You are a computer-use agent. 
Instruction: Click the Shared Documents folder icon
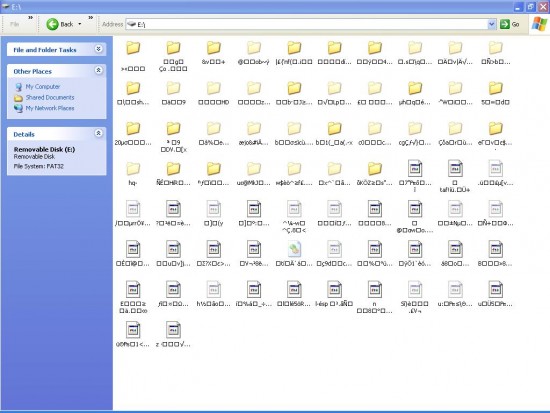point(18,98)
